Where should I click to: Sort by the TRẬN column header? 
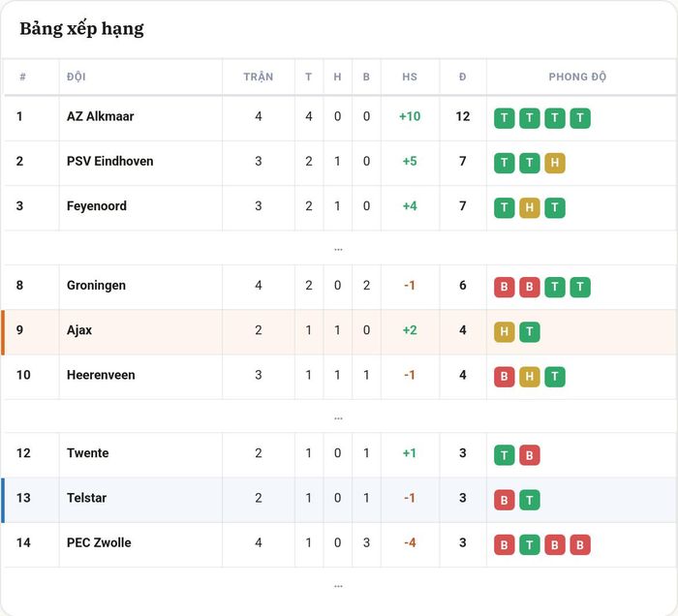[259, 77]
